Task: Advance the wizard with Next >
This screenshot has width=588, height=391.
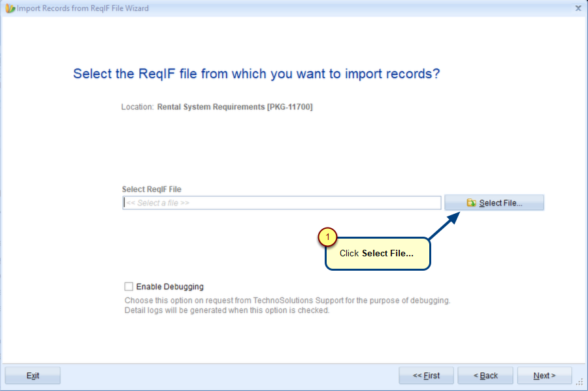Action: pyautogui.click(x=544, y=375)
